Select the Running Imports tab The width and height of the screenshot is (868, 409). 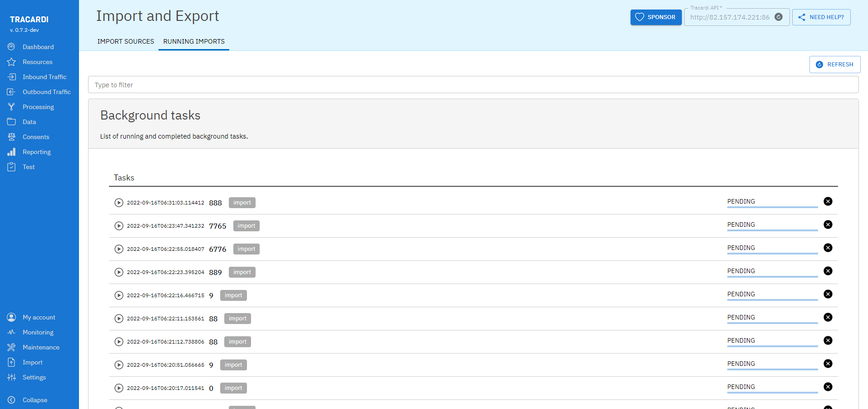coord(193,41)
